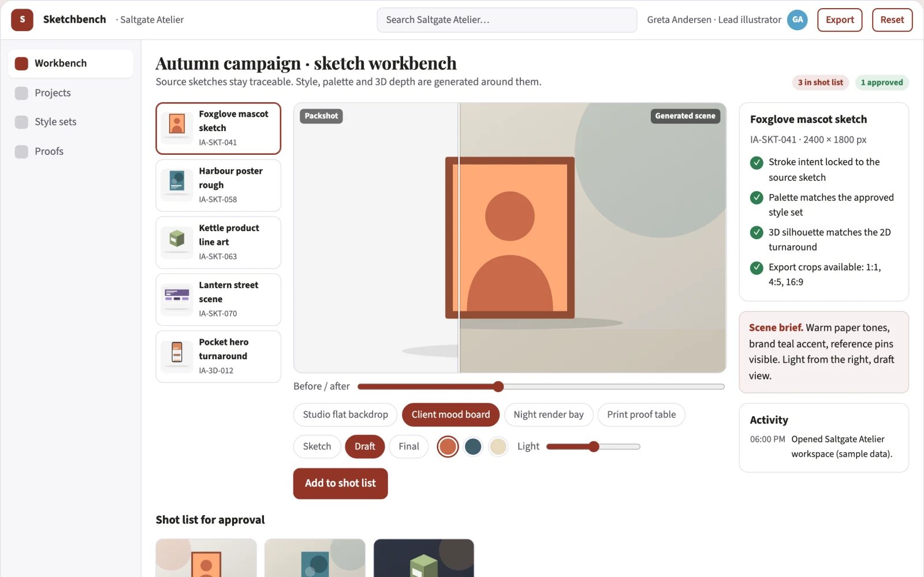Open the GA user avatar
The image size is (924, 577).
coord(798,20)
